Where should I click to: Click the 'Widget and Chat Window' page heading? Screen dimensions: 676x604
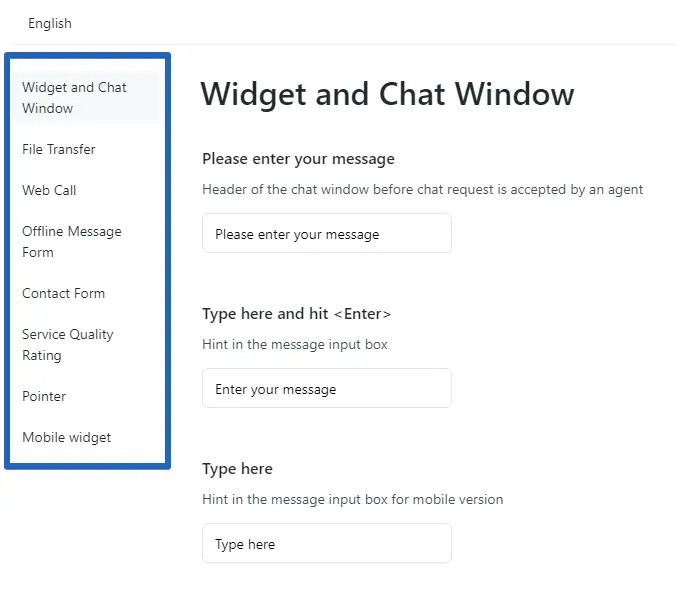387,94
